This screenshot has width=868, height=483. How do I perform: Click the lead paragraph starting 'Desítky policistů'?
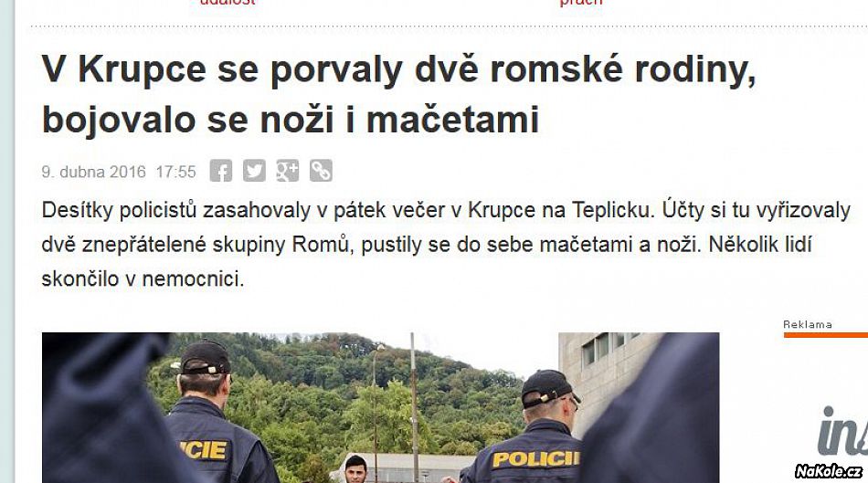pos(446,245)
